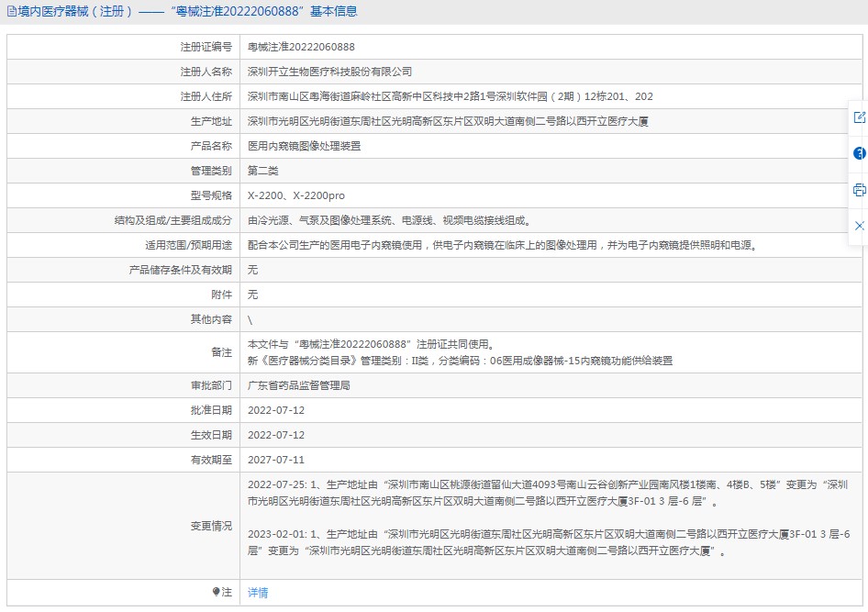Click remark line 本文件与…注册证共同使用
The image size is (868, 612).
coord(371,344)
